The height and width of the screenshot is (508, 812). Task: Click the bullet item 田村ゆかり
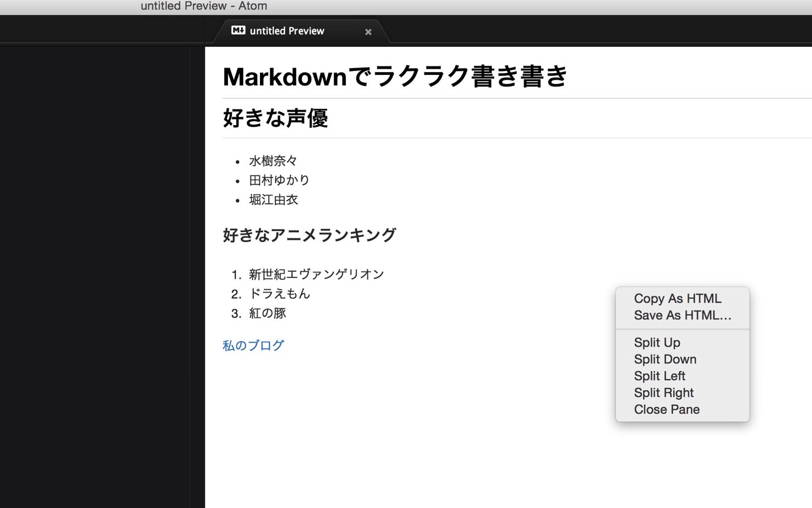click(279, 180)
